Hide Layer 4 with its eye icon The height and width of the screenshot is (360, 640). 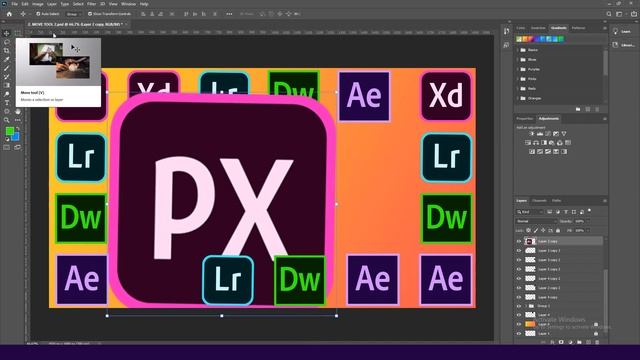point(519,315)
